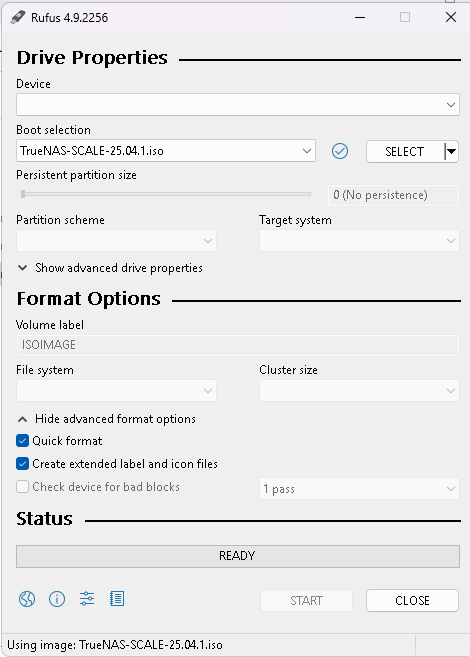The height and width of the screenshot is (657, 470).
Task: Click the Volume label input field
Action: coord(238,345)
